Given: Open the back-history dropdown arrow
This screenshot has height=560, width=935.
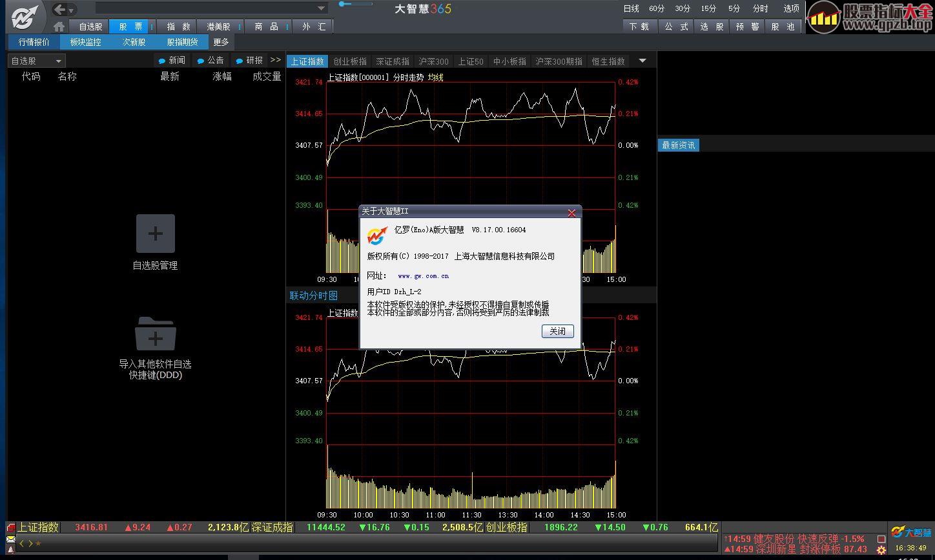Looking at the screenshot, I should pyautogui.click(x=71, y=10).
